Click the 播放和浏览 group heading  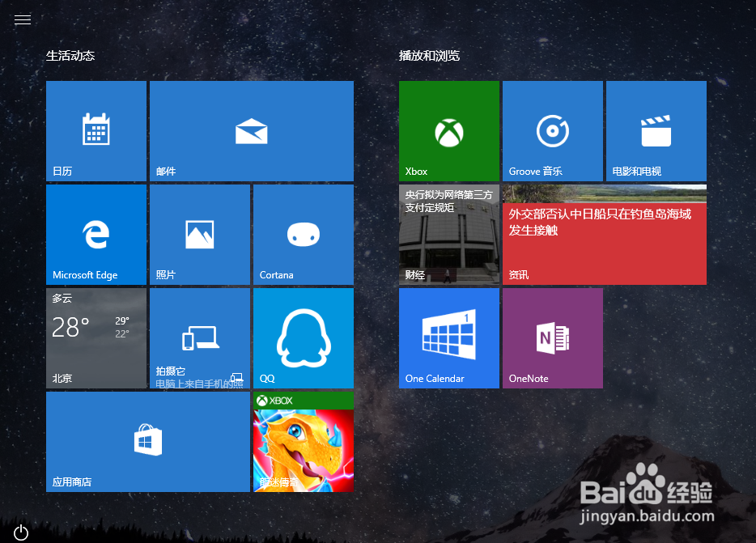[x=429, y=56]
